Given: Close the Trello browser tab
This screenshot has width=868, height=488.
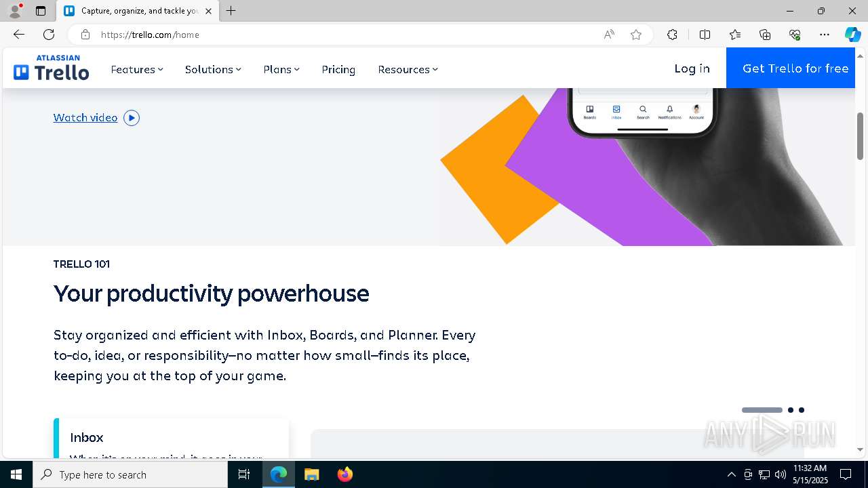Looking at the screenshot, I should (208, 11).
